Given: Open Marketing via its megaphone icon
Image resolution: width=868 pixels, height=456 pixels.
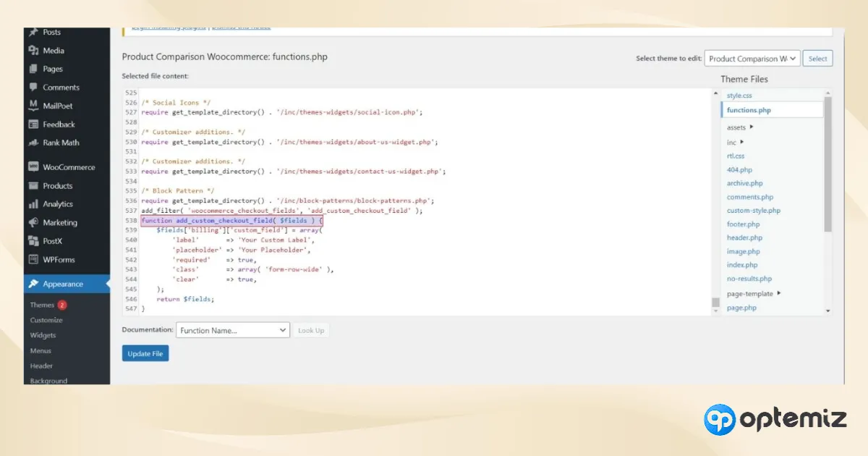Looking at the screenshot, I should 33,223.
